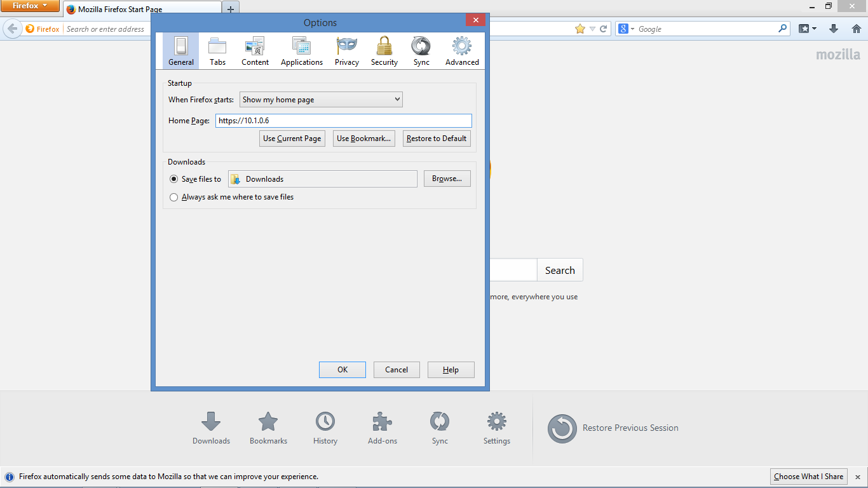Click Restore Previous Session
The width and height of the screenshot is (868, 488).
(613, 428)
